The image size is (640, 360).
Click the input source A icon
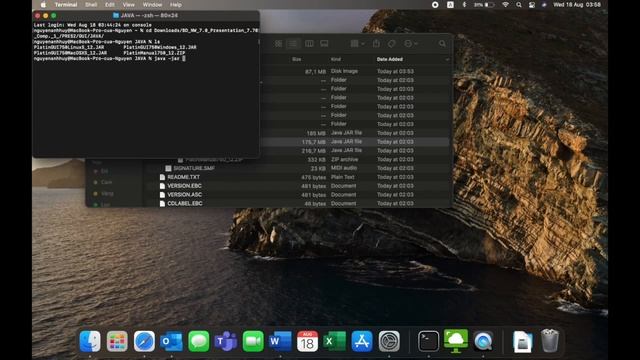450,5
